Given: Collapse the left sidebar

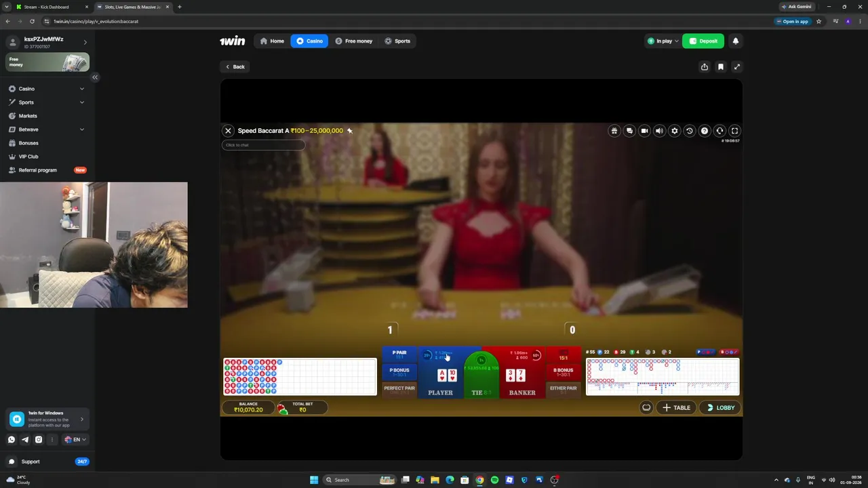Looking at the screenshot, I should [x=95, y=77].
